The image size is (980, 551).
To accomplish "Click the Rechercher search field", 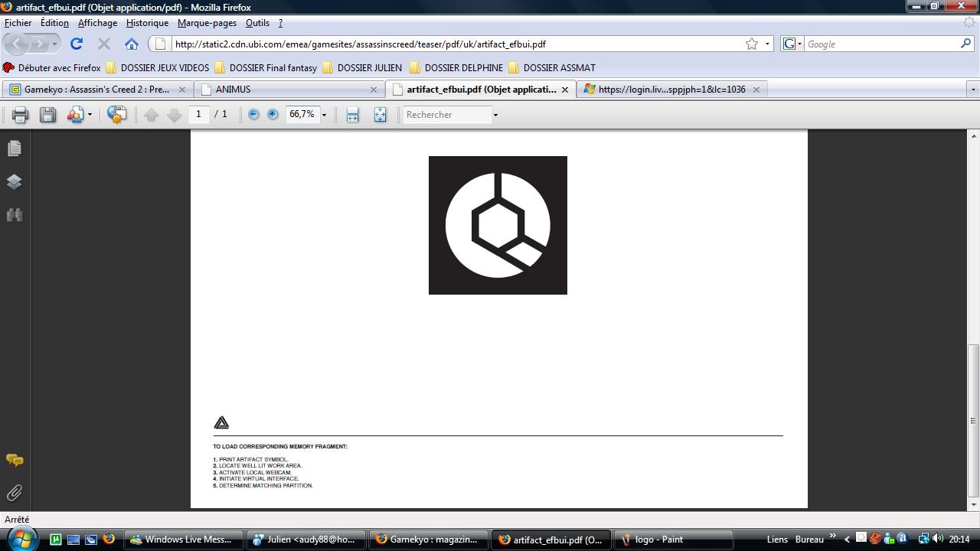I will pos(447,115).
